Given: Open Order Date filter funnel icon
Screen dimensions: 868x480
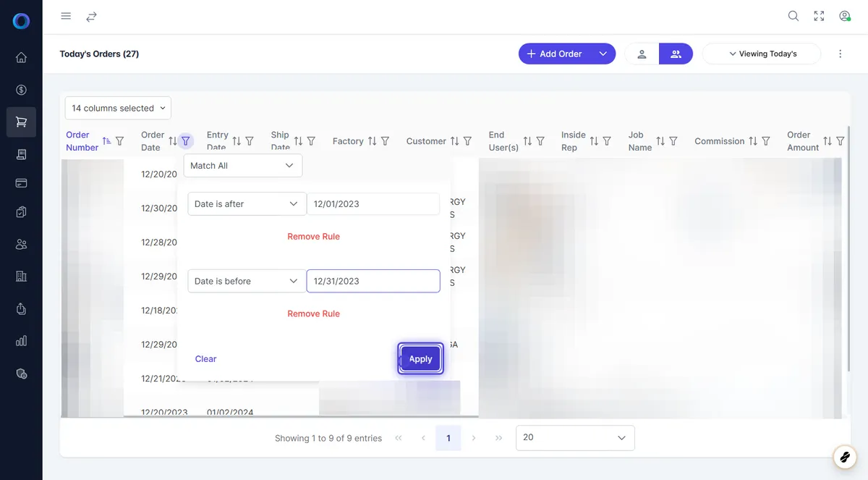Looking at the screenshot, I should (186, 141).
